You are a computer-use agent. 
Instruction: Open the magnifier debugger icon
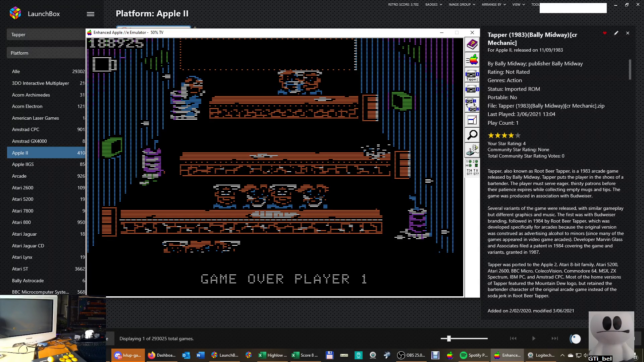[472, 135]
